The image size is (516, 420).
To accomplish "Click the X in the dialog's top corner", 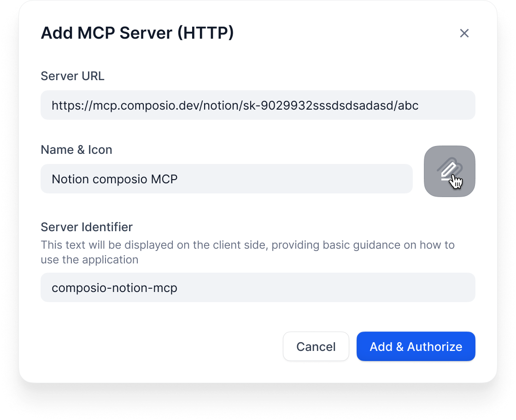I will [x=464, y=33].
